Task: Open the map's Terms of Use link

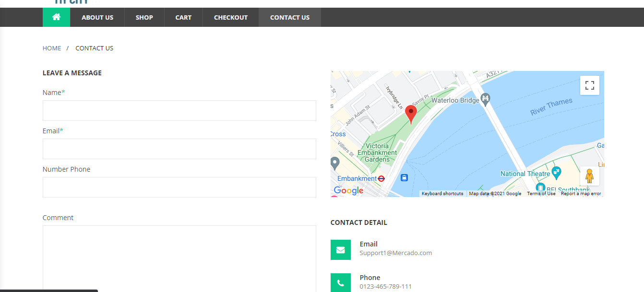Action: pos(541,193)
